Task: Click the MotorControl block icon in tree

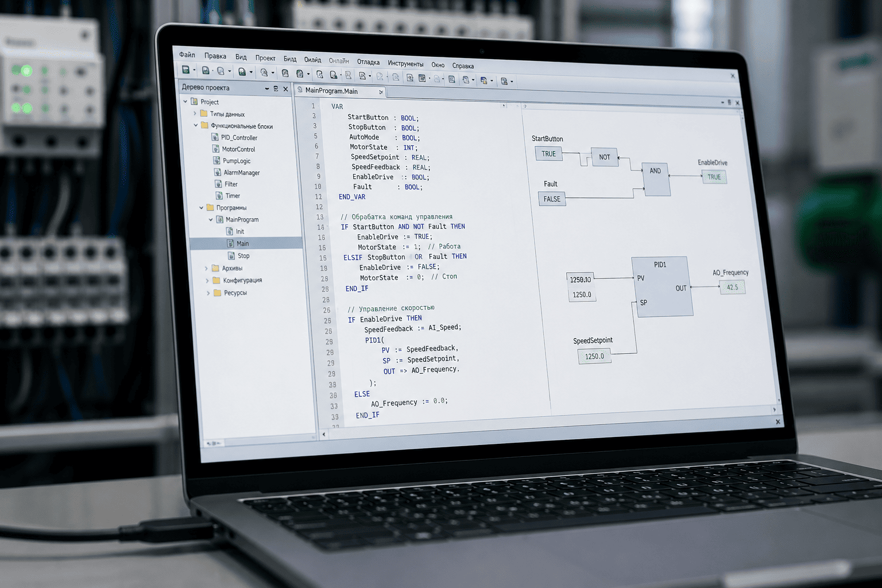Action: (x=216, y=149)
